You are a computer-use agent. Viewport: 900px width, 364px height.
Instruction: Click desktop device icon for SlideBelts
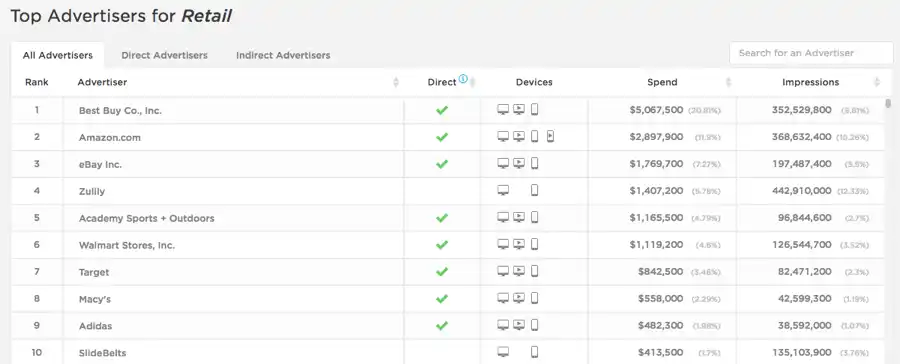click(x=503, y=353)
